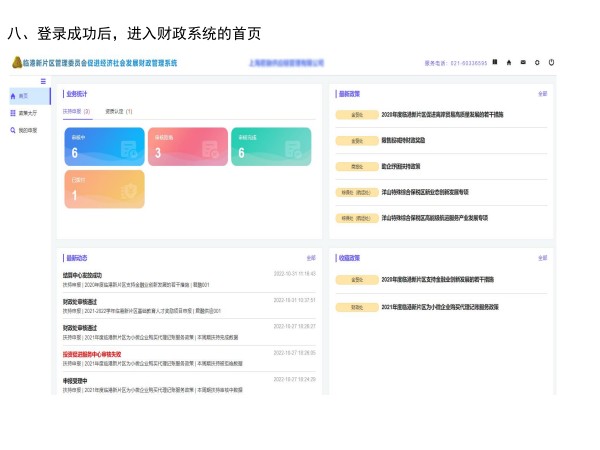Open 财政处审核通过 item dated 2022-10-31 10:37
600x450 pixels.
189,306
